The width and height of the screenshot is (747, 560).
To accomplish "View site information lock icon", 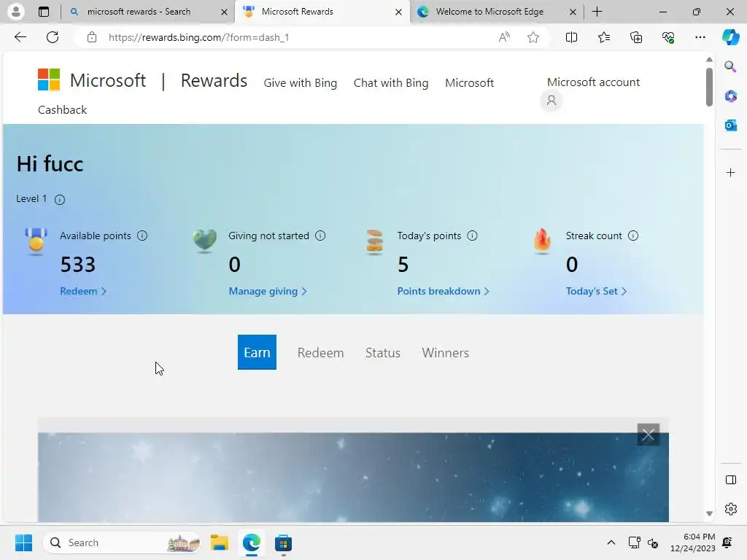I will coord(92,37).
